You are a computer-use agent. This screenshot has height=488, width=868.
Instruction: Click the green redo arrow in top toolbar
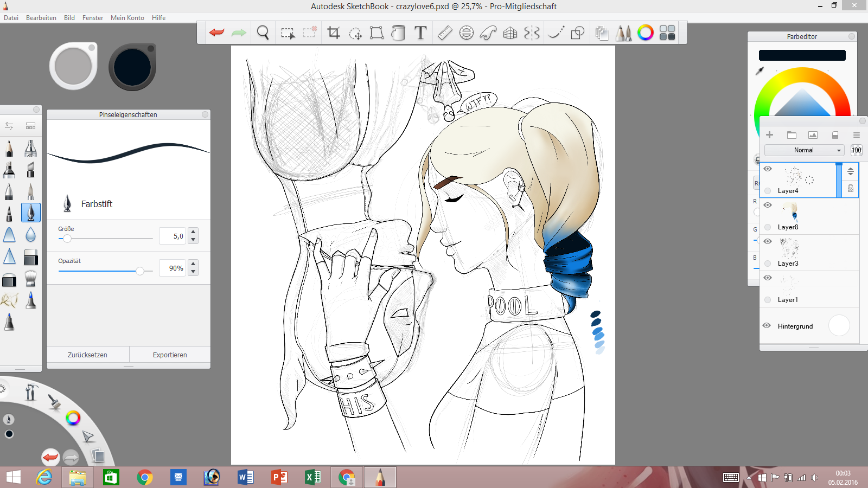pyautogui.click(x=239, y=33)
